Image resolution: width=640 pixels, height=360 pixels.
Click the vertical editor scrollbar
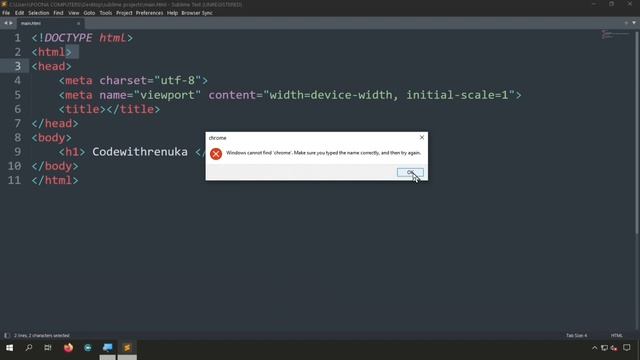pyautogui.click(x=637, y=133)
